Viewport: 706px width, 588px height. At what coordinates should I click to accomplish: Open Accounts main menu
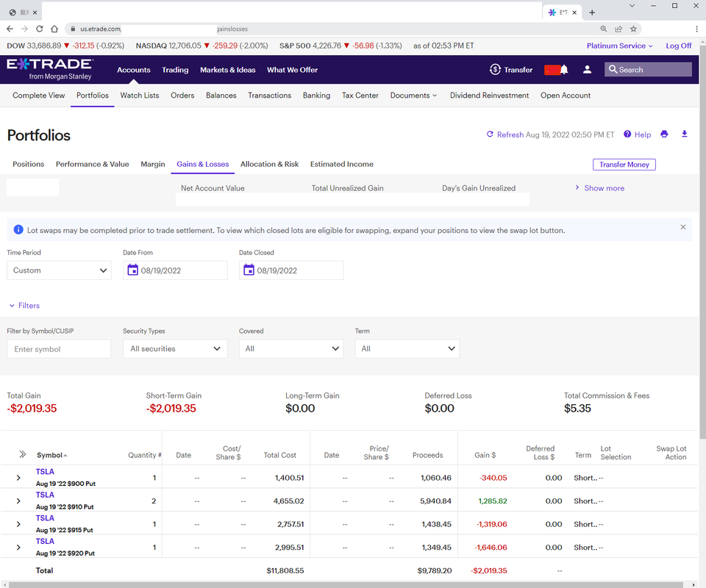tap(134, 70)
